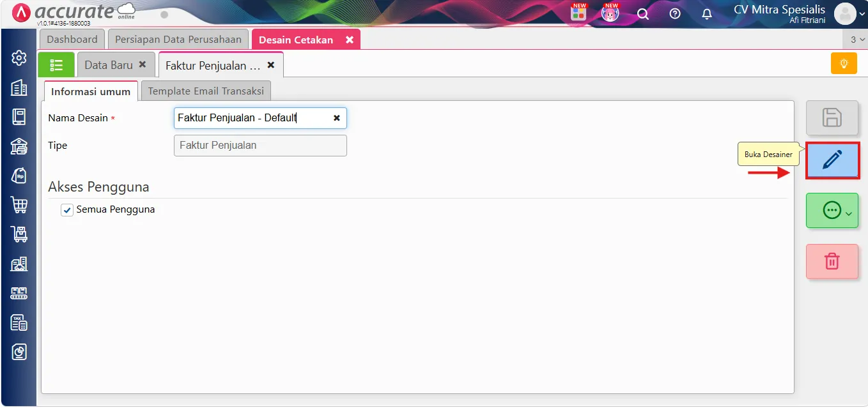Viewport: 868px width, 408px height.
Task: Open the designer with the pencil button
Action: tap(832, 160)
